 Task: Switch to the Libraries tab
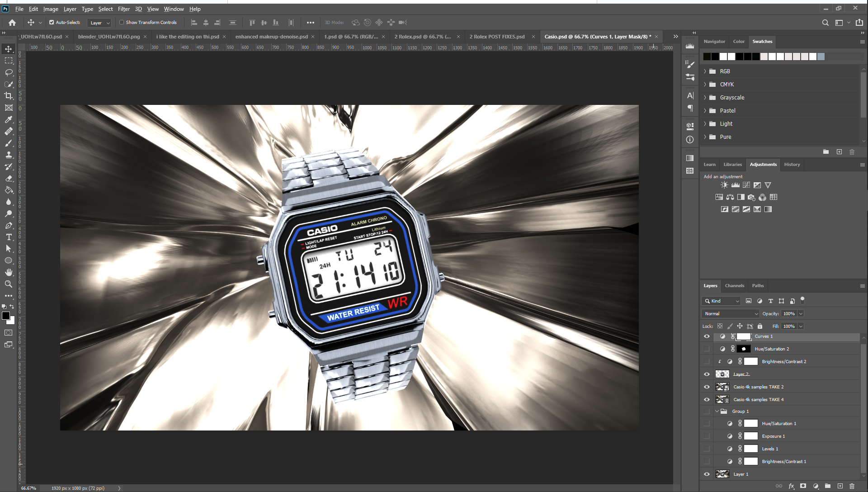pos(732,165)
